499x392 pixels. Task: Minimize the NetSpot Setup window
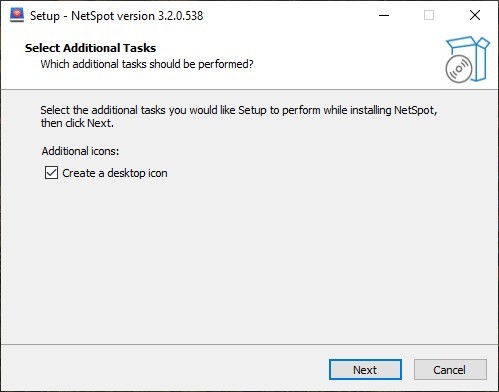click(384, 15)
